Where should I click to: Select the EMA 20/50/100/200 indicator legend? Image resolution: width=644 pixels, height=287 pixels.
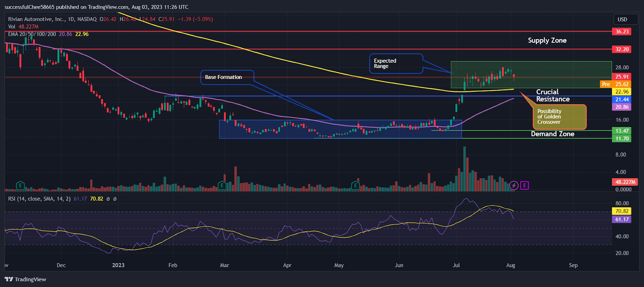click(x=48, y=34)
